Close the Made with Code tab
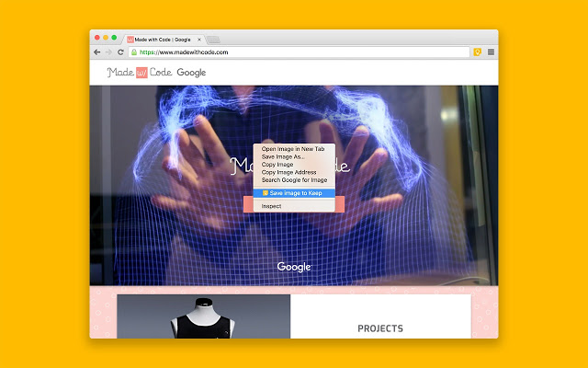Viewport: 588px width, 368px height. point(199,40)
